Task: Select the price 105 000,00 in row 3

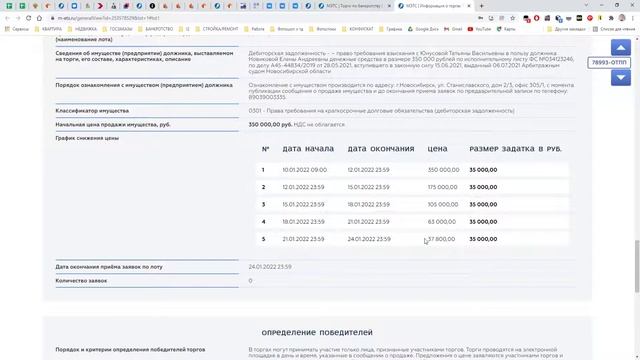Action: [x=443, y=204]
